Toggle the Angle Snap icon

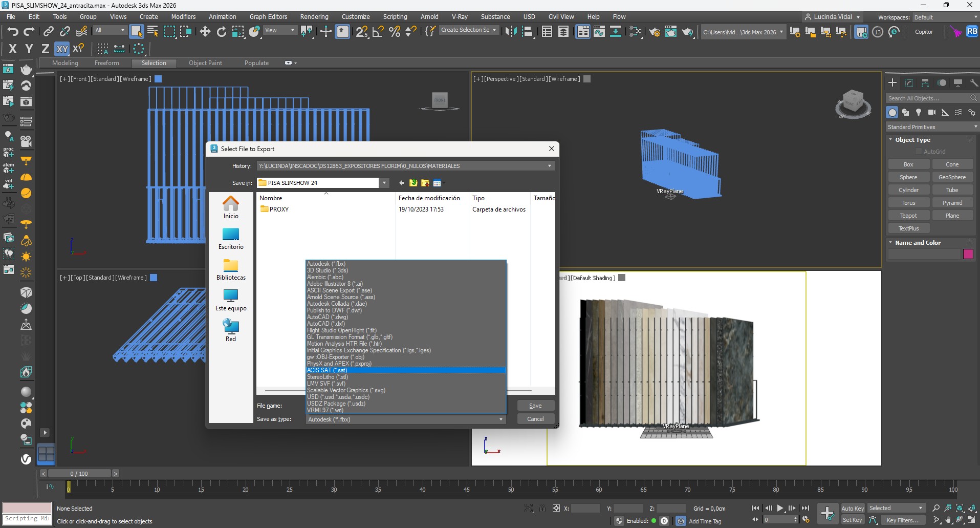click(x=378, y=32)
